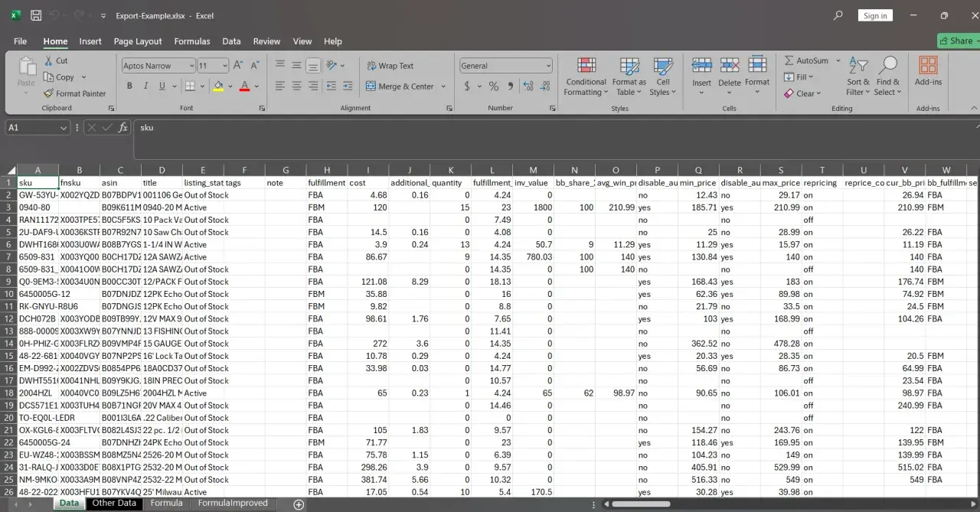Align text right icon

coord(312,86)
